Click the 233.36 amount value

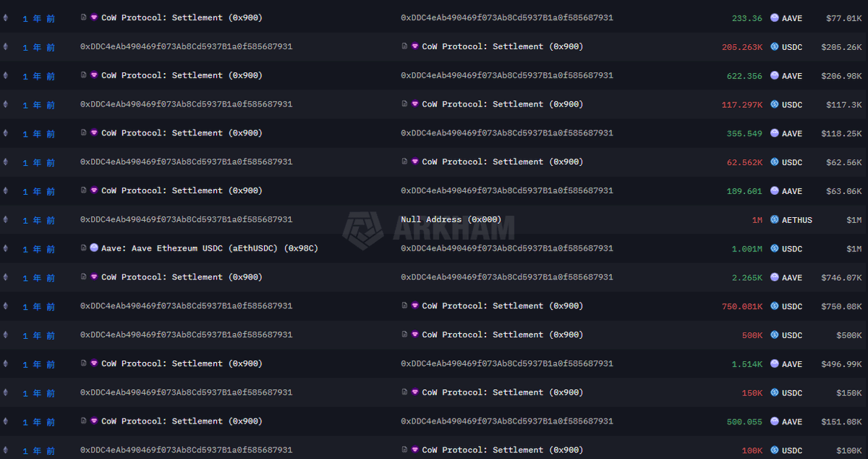pos(747,18)
